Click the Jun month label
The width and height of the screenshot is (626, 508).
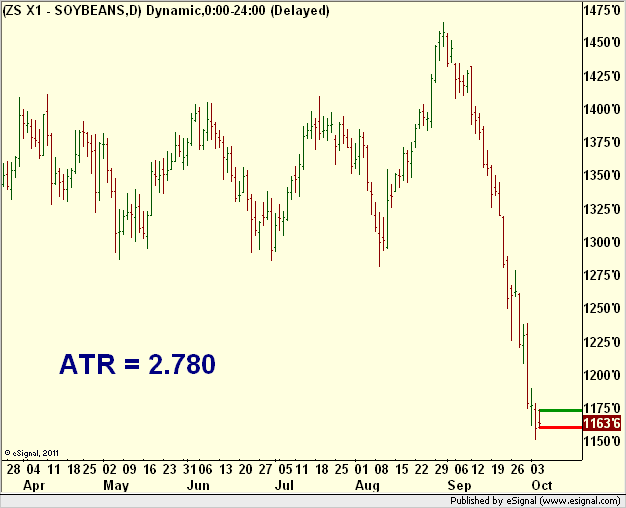pos(198,486)
